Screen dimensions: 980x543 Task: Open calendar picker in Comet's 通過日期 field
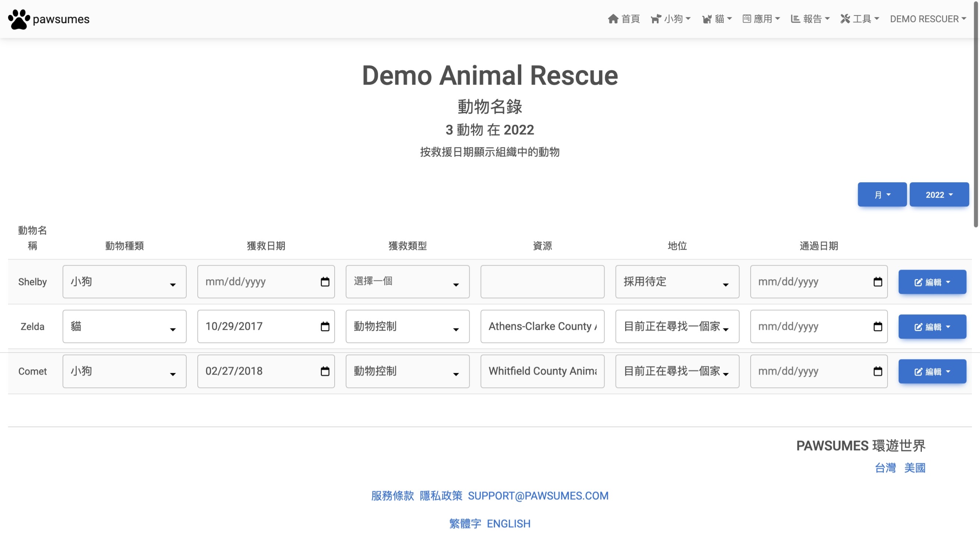877,371
